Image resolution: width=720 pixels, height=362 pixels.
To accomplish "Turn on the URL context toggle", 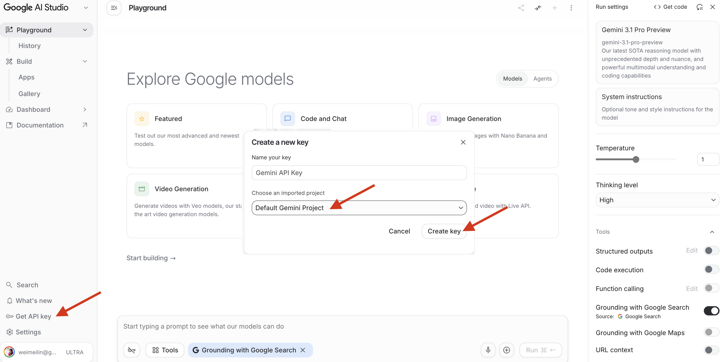I will (x=711, y=350).
